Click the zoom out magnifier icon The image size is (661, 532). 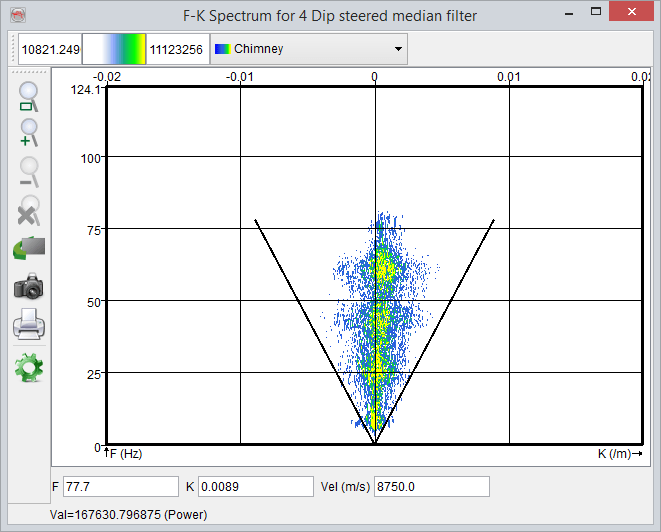pyautogui.click(x=29, y=170)
